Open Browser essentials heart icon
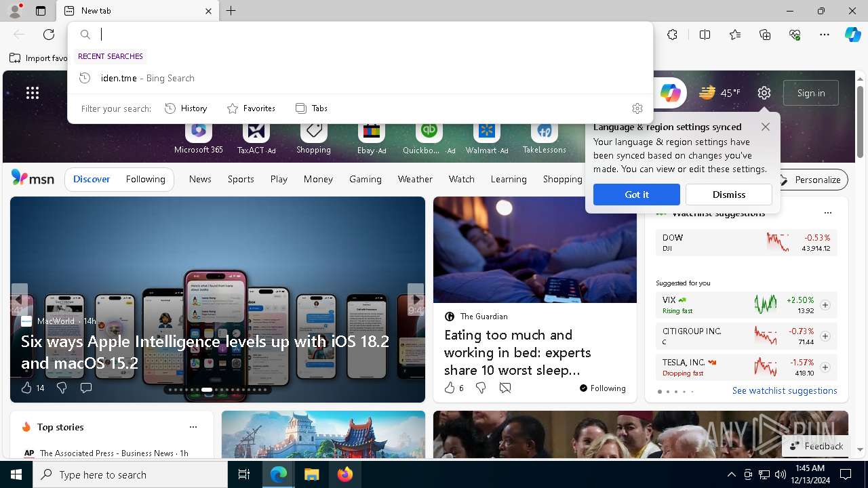Image resolution: width=868 pixels, height=488 pixels. point(795,35)
